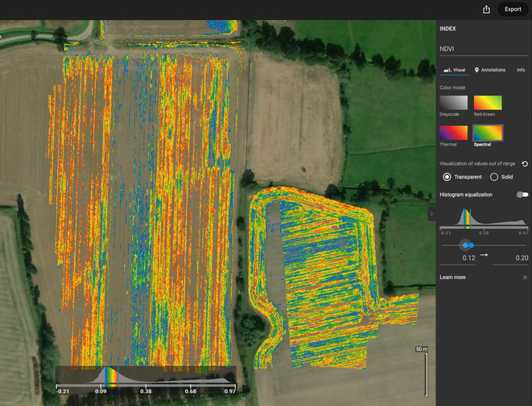Choose the Red-Green color mode
532x406 pixels.
[x=487, y=103]
